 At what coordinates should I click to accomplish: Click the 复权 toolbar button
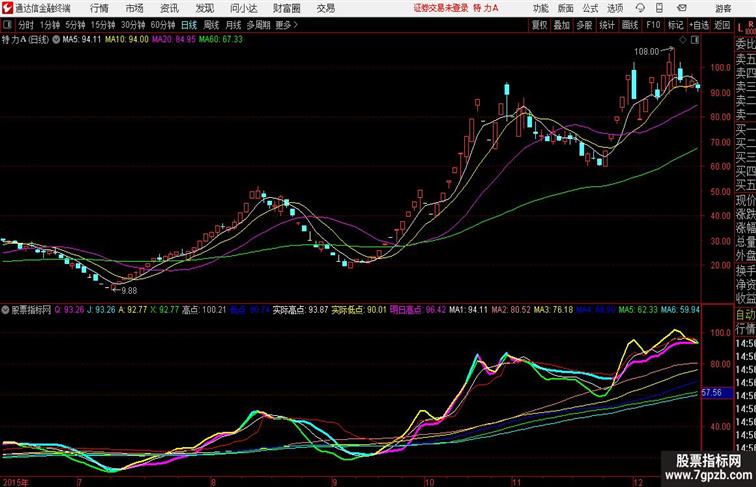click(540, 25)
